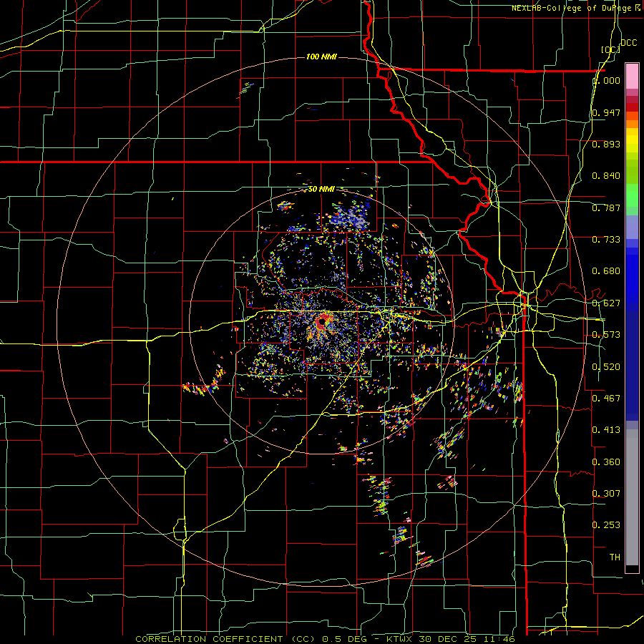Screen dimensions: 644x644
Task: Pick the lavender segment of the color scale
Action: [x=632, y=227]
